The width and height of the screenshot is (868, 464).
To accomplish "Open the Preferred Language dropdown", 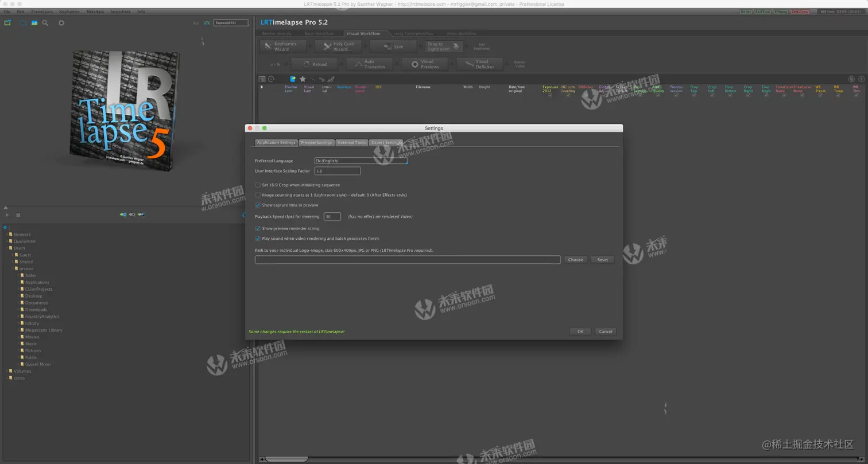I will pos(361,161).
